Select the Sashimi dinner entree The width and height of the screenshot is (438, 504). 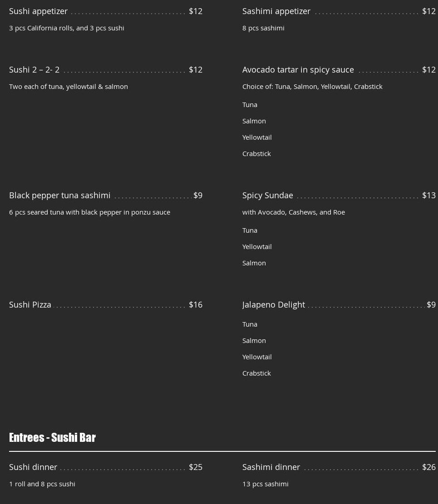pos(271,467)
